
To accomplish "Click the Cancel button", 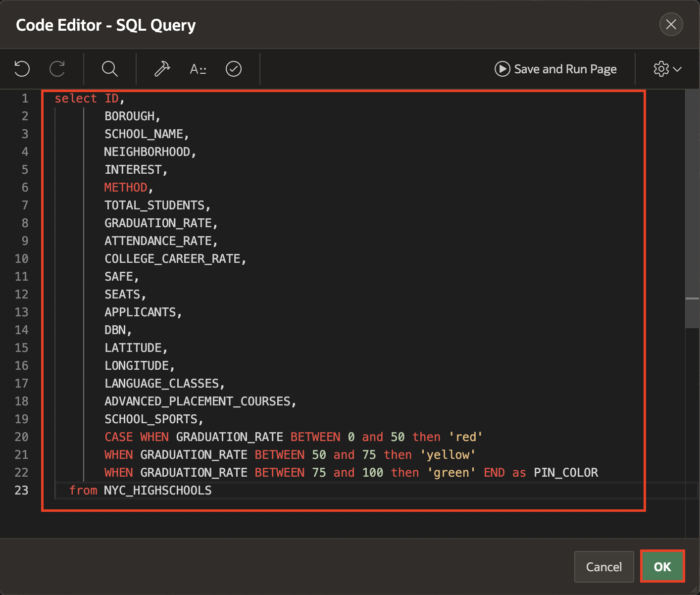I will point(604,566).
